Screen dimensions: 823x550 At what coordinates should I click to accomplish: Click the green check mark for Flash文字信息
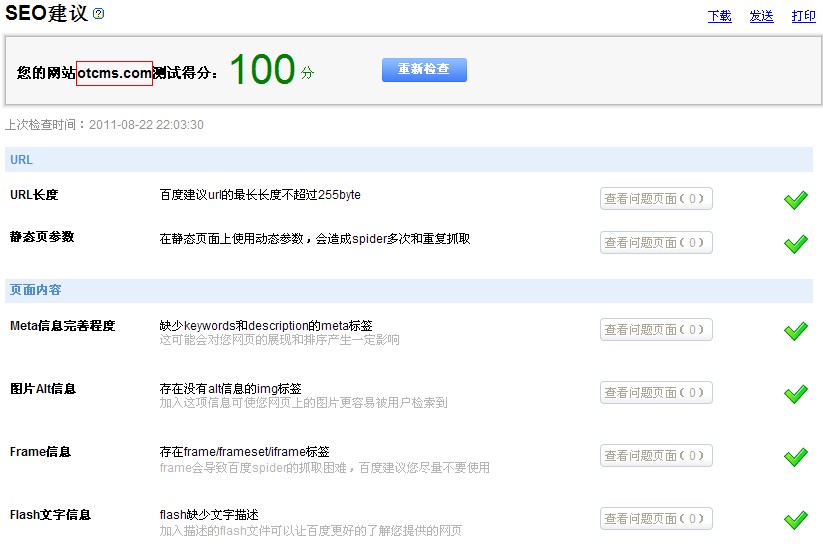click(796, 520)
